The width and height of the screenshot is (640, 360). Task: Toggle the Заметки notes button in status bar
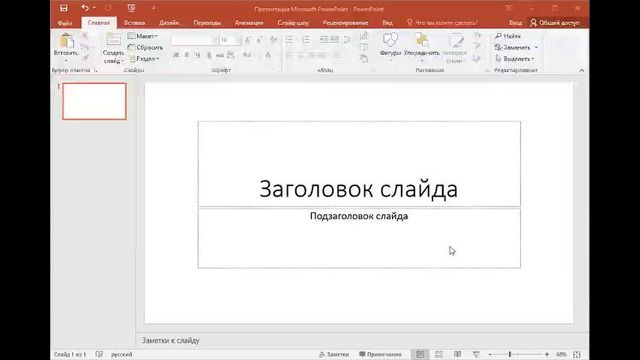[x=334, y=354]
